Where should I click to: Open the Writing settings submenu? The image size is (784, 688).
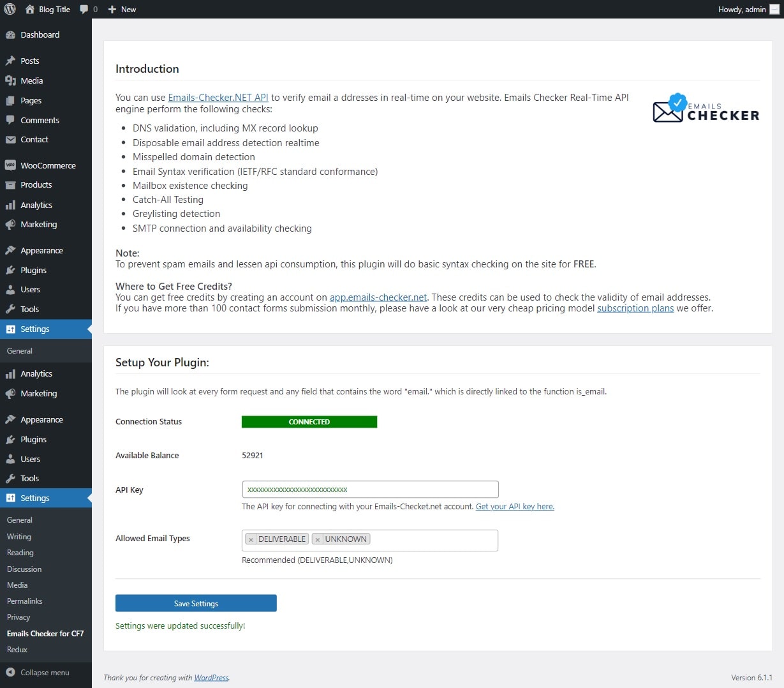[19, 537]
